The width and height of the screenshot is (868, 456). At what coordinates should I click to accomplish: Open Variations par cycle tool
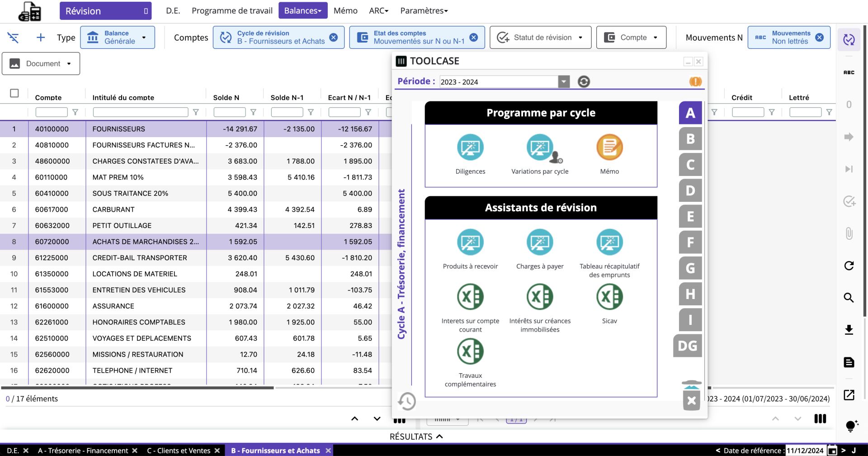[540, 147]
